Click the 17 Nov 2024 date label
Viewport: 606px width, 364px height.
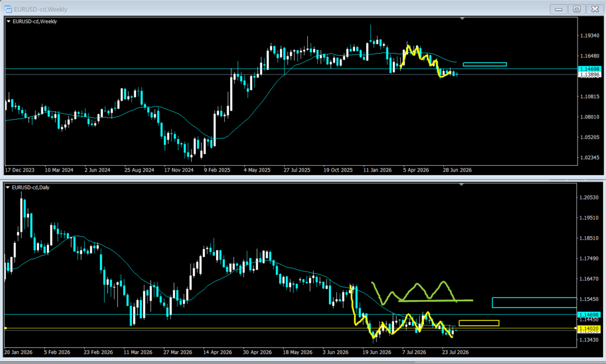point(179,170)
